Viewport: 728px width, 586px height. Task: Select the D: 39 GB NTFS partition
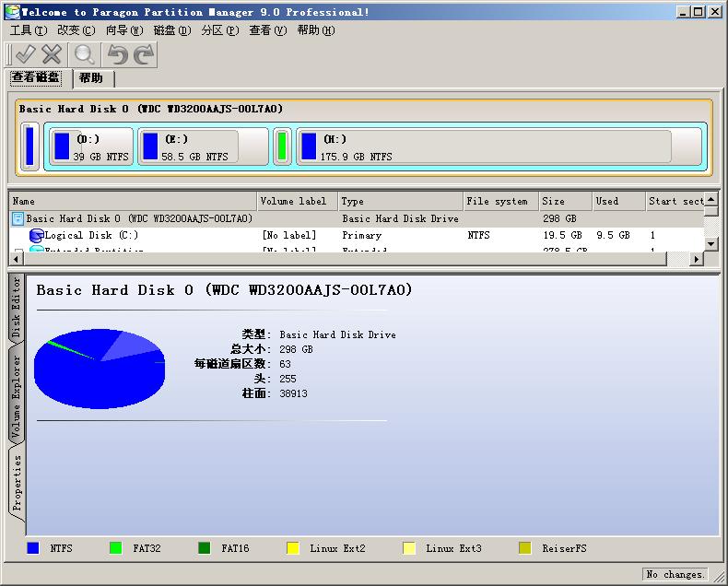point(91,146)
